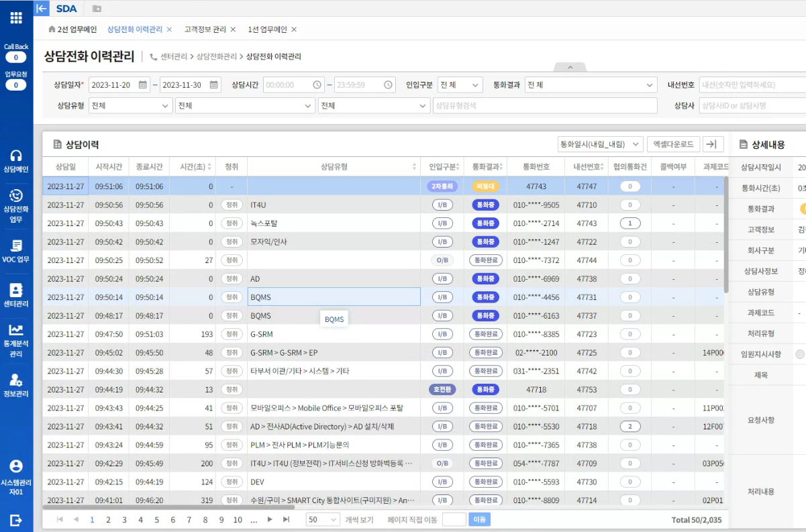
Task: Go to next page of results
Action: (x=270, y=519)
